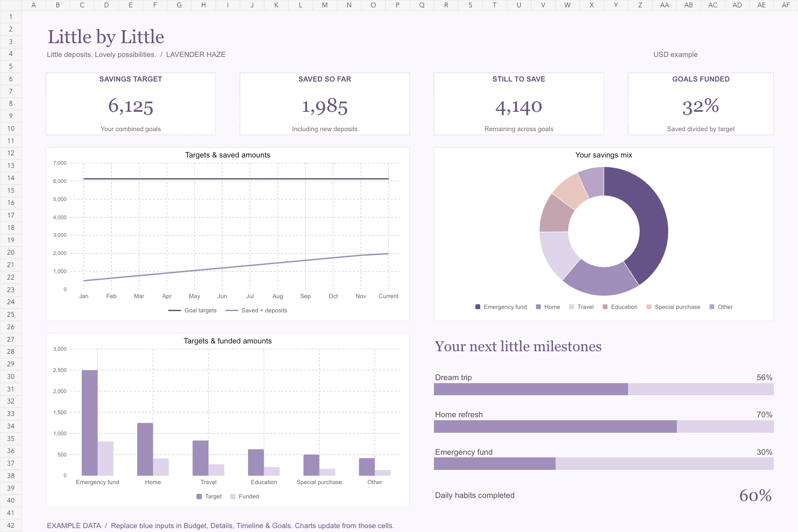This screenshot has width=798, height=532.
Task: Select column header A
Action: coord(34,5)
